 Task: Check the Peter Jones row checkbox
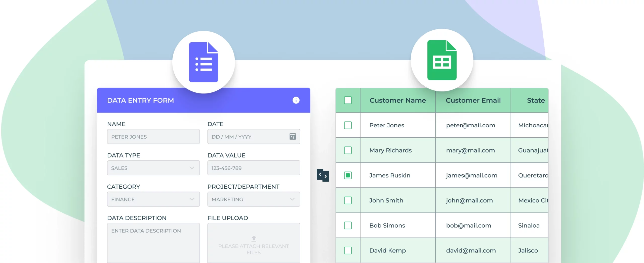click(x=348, y=125)
